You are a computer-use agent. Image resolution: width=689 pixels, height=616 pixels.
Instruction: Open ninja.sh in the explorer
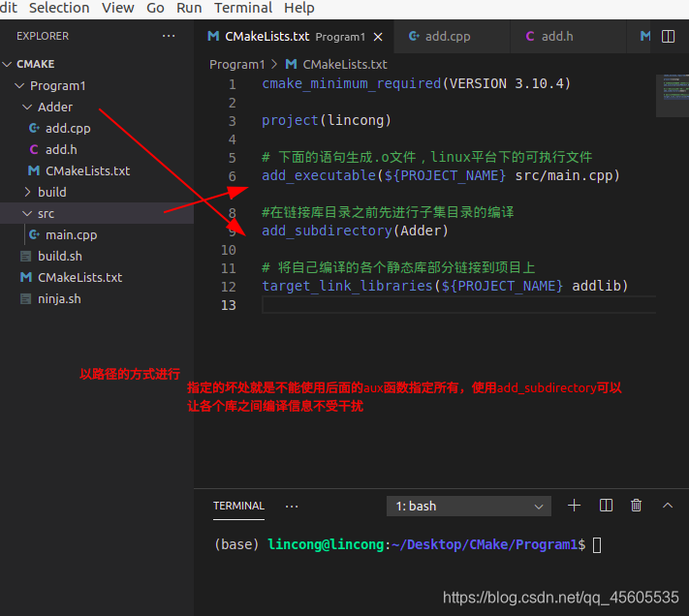point(59,299)
